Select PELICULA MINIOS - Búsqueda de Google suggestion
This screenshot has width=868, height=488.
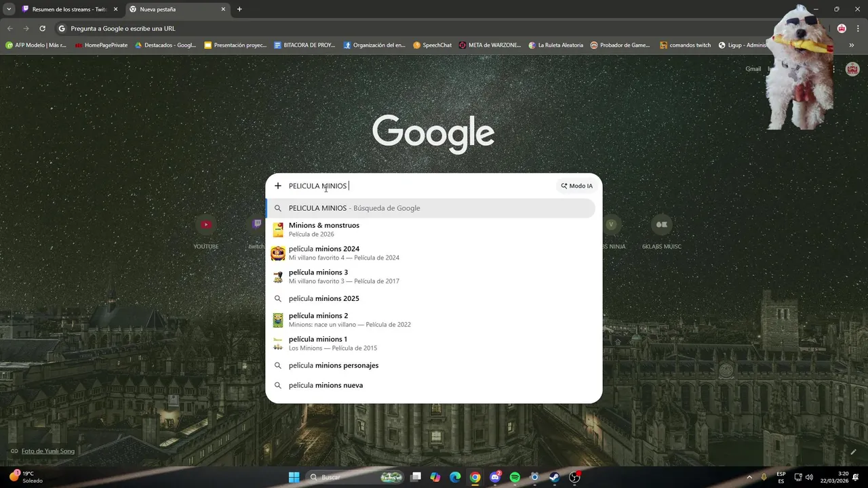click(x=431, y=208)
